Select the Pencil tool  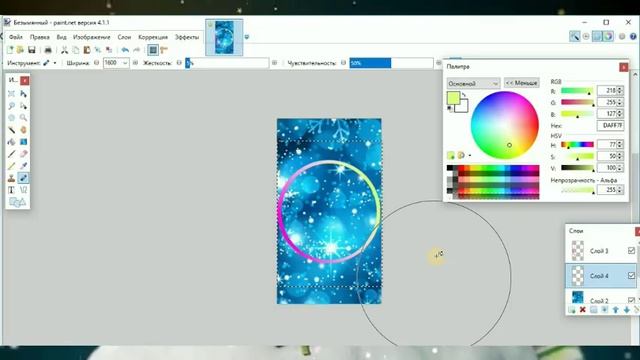[11, 166]
